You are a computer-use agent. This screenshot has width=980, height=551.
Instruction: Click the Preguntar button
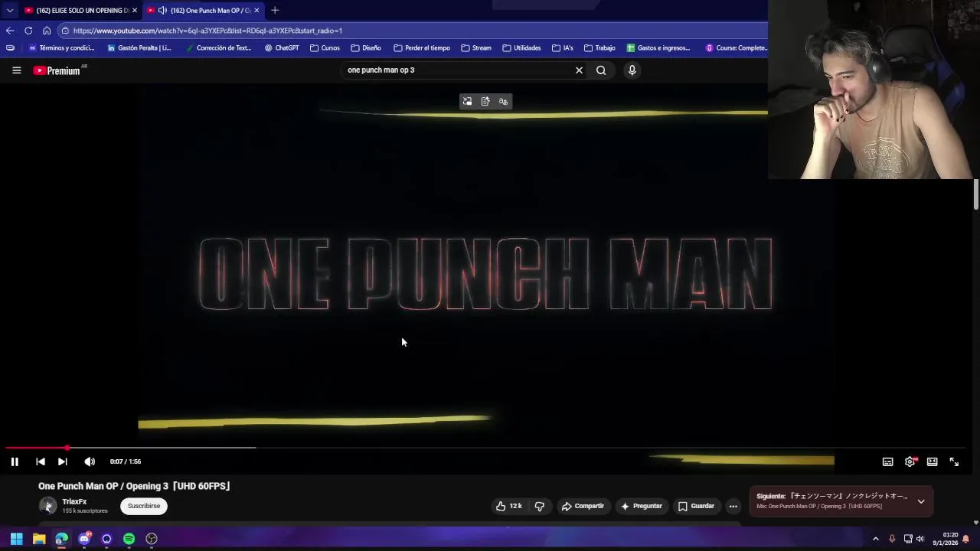coord(642,506)
